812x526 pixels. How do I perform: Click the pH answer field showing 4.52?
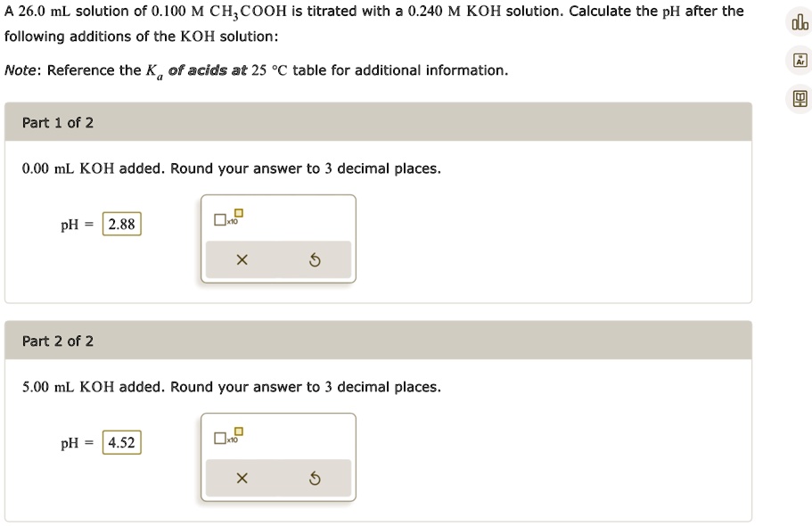click(120, 442)
